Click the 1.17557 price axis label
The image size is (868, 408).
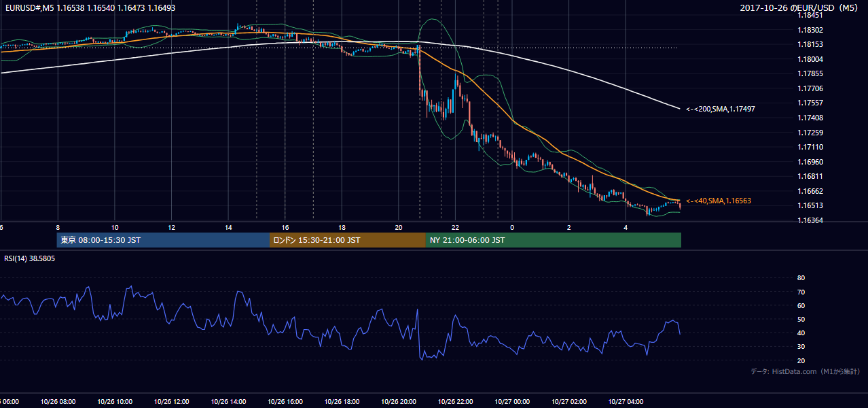(811, 103)
